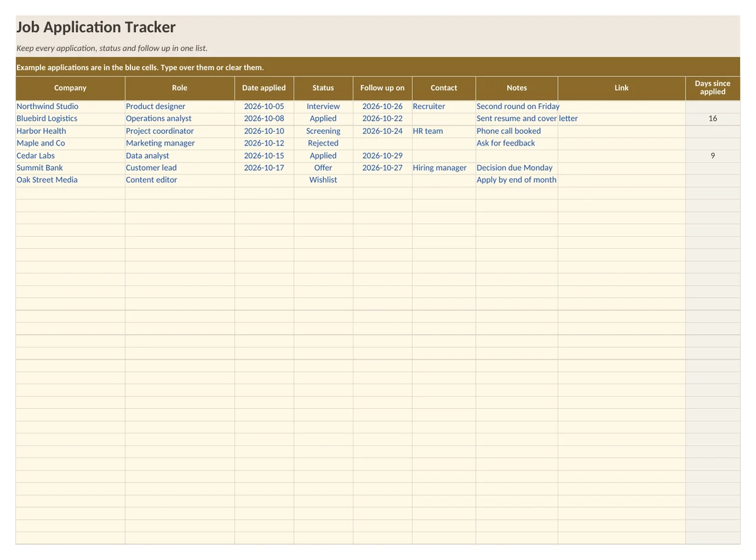Click empty Date applied cell for Oak Street Media
The height and width of the screenshot is (560, 756).
264,180
